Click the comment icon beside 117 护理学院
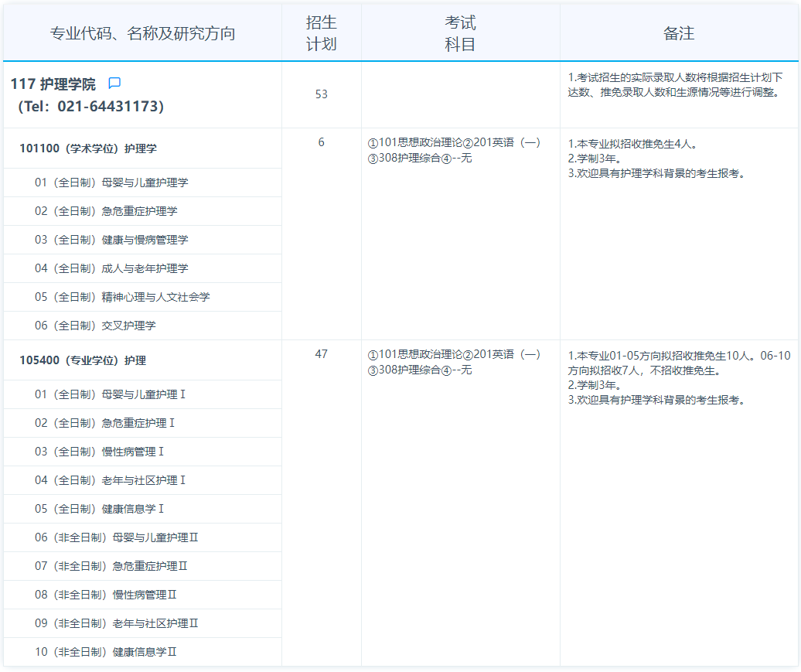This screenshot has width=801, height=672. click(x=114, y=83)
